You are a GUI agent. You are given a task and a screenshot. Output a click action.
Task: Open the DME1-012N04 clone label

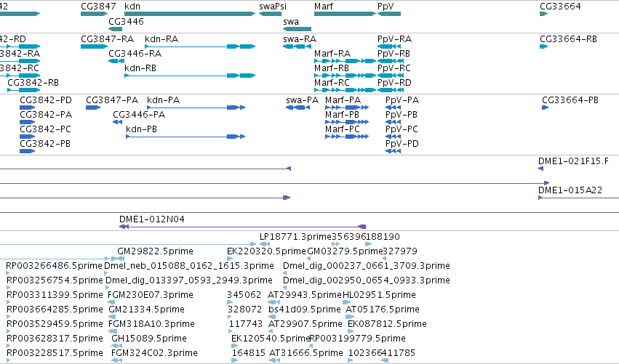click(x=151, y=219)
